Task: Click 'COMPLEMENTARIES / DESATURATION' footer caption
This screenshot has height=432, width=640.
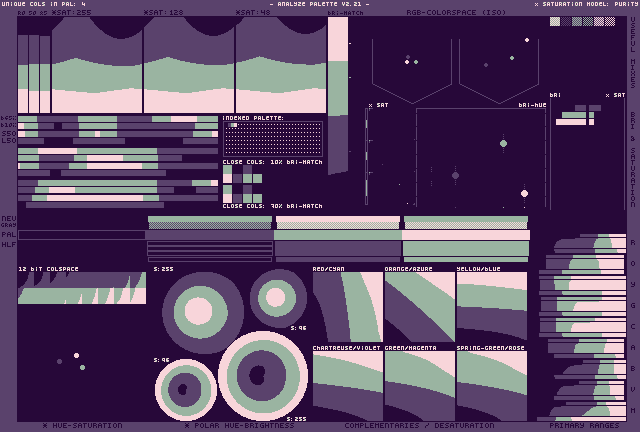Action: (x=419, y=425)
